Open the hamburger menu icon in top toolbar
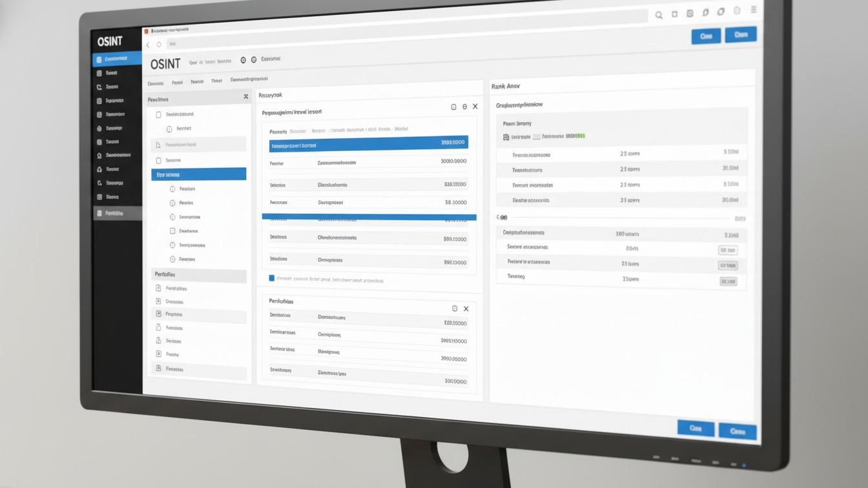 (x=754, y=10)
